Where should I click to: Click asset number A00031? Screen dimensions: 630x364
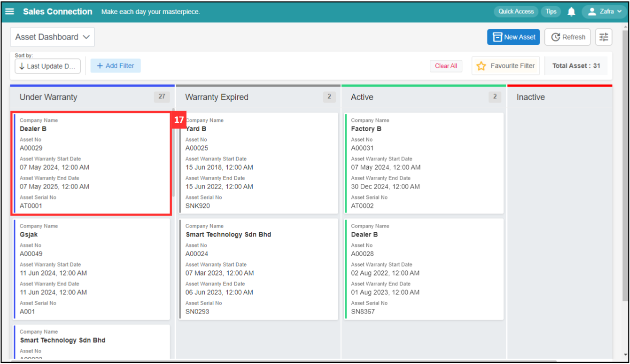click(x=362, y=148)
